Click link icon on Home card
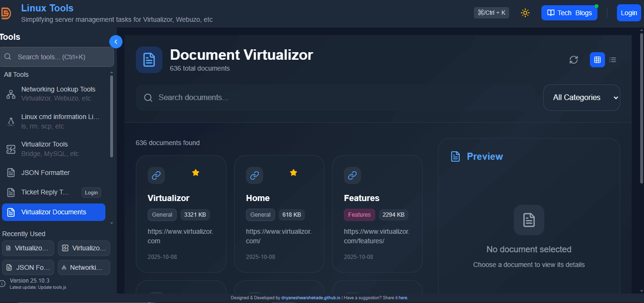Viewport: 644px width, 303px height. [x=255, y=175]
